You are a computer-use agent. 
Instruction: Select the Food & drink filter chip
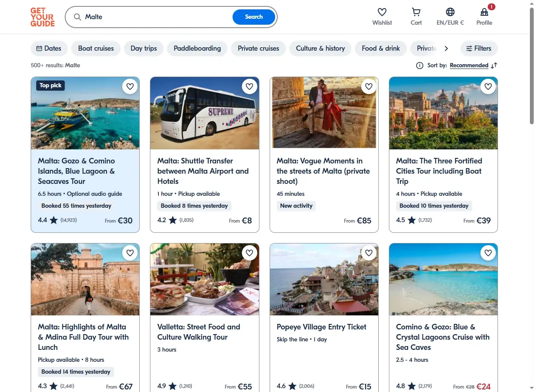click(381, 49)
